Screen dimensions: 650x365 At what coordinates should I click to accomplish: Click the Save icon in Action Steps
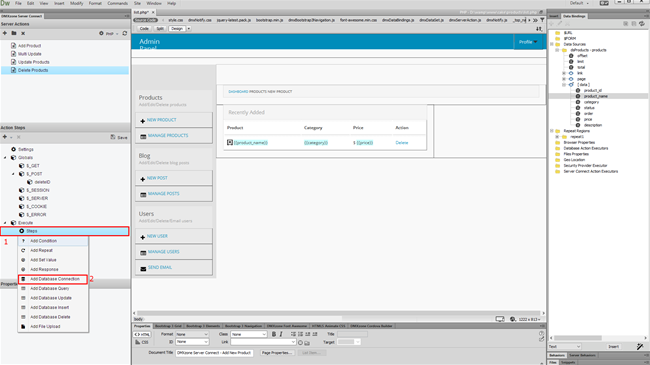[119, 137]
